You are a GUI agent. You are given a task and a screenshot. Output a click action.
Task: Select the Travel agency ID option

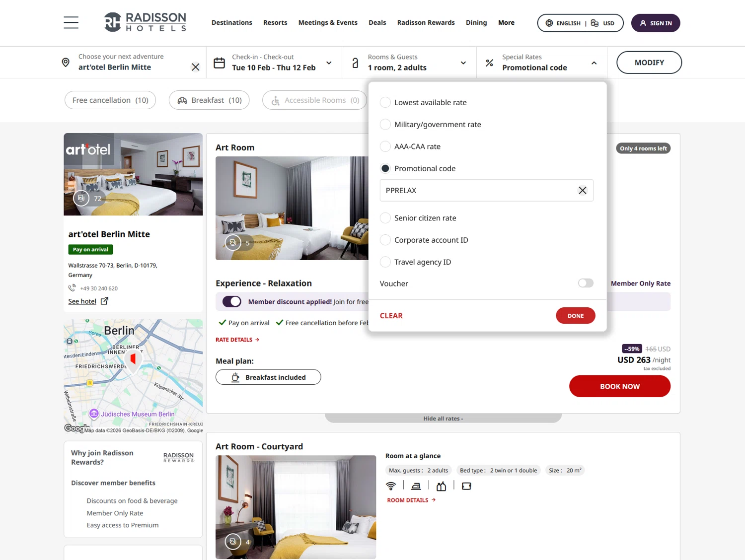click(x=385, y=262)
